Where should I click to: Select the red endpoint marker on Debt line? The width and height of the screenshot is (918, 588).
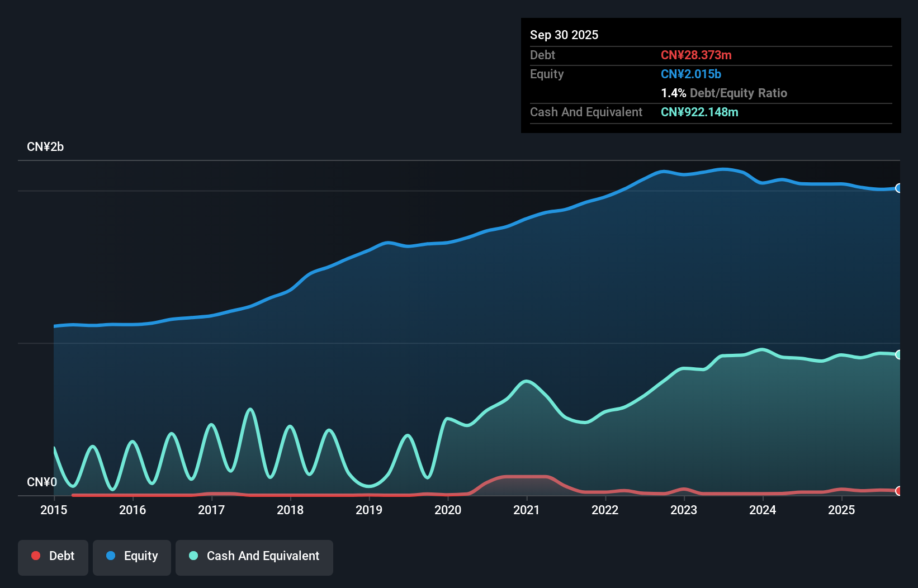[898, 491]
